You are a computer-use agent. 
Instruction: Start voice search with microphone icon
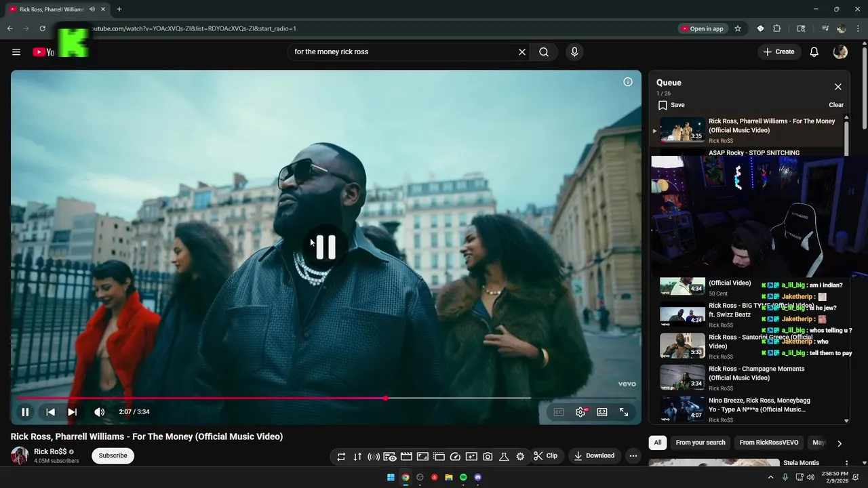[x=574, y=52]
